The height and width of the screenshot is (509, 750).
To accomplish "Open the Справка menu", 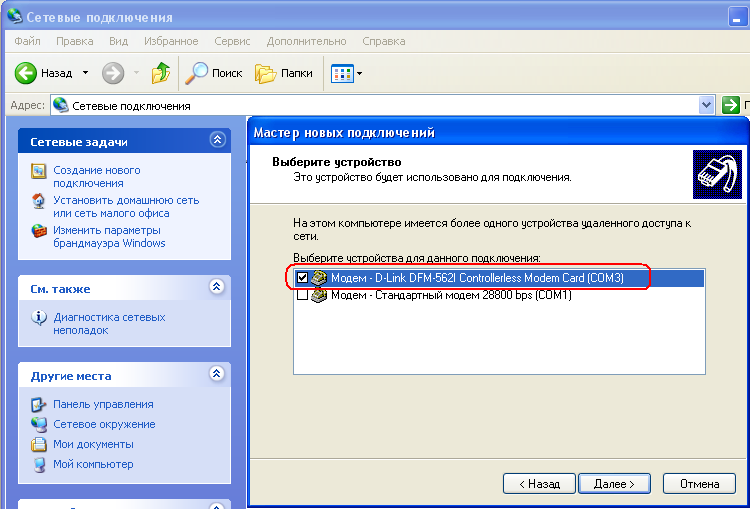I will (384, 41).
